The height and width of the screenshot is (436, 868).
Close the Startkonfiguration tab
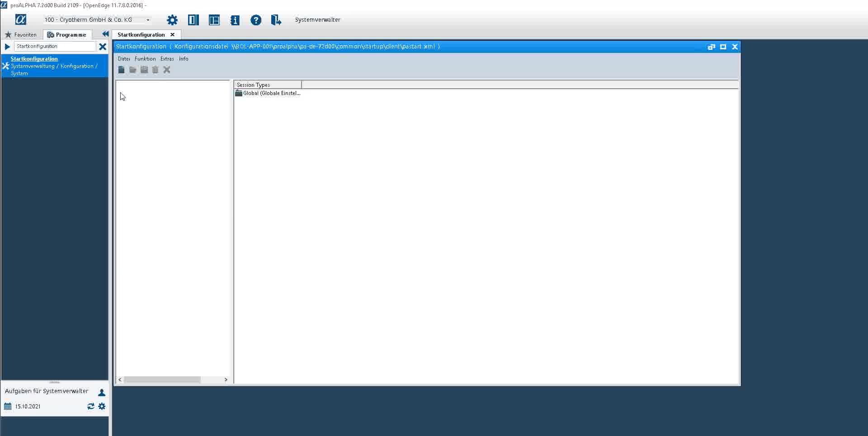click(x=172, y=34)
